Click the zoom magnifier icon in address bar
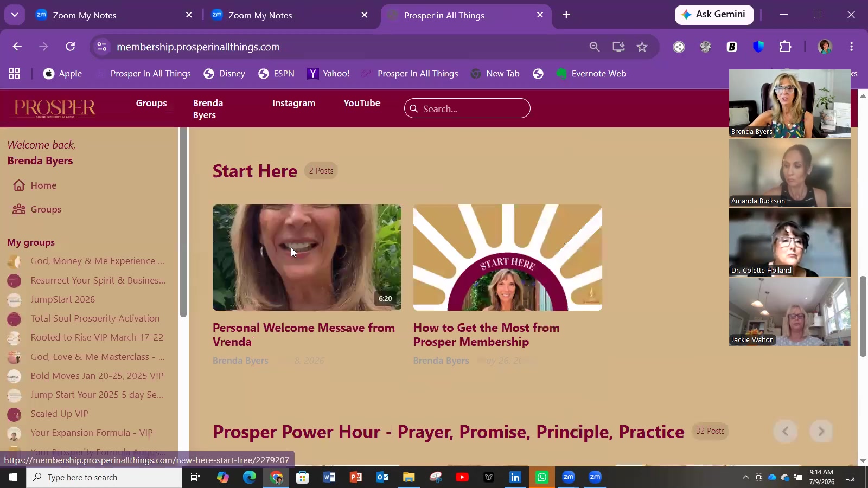 point(595,47)
